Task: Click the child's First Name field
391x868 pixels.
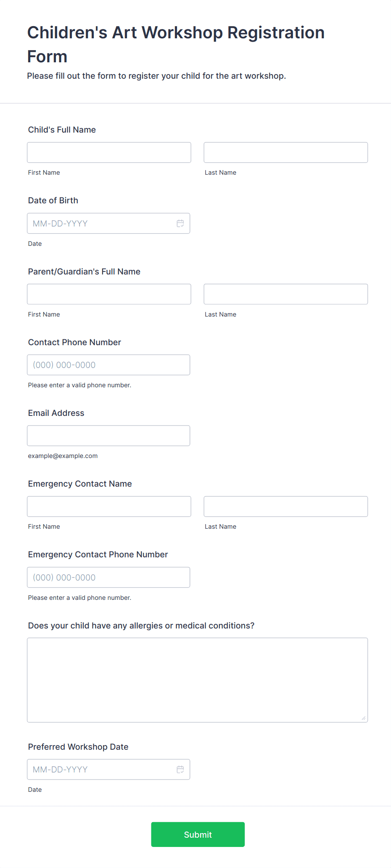Action: [109, 152]
